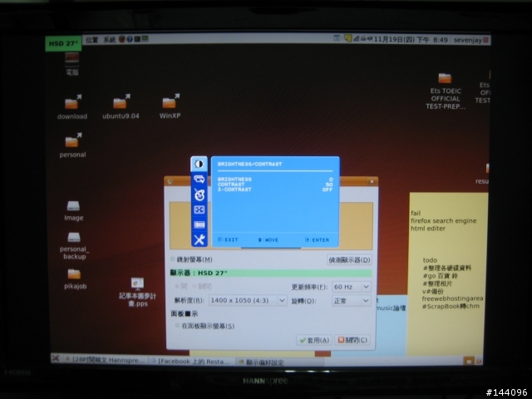Click the CONTRAST row showing 50
The width and height of the screenshot is (532, 399).
275,185
